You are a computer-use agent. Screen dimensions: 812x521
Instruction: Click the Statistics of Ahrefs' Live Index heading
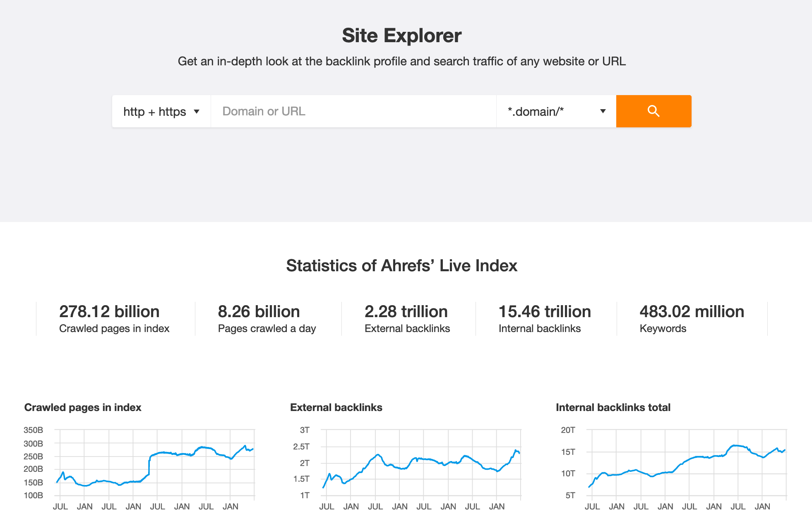point(401,265)
